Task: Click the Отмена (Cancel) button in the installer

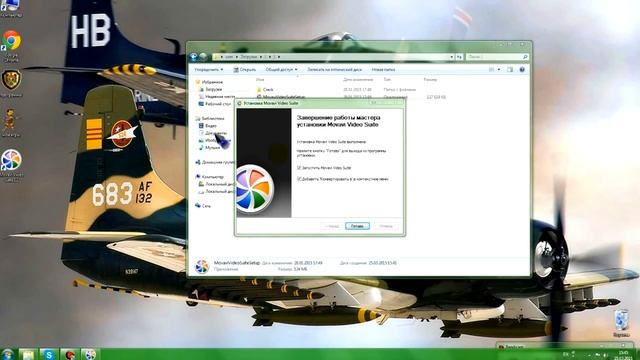Action: (x=386, y=226)
